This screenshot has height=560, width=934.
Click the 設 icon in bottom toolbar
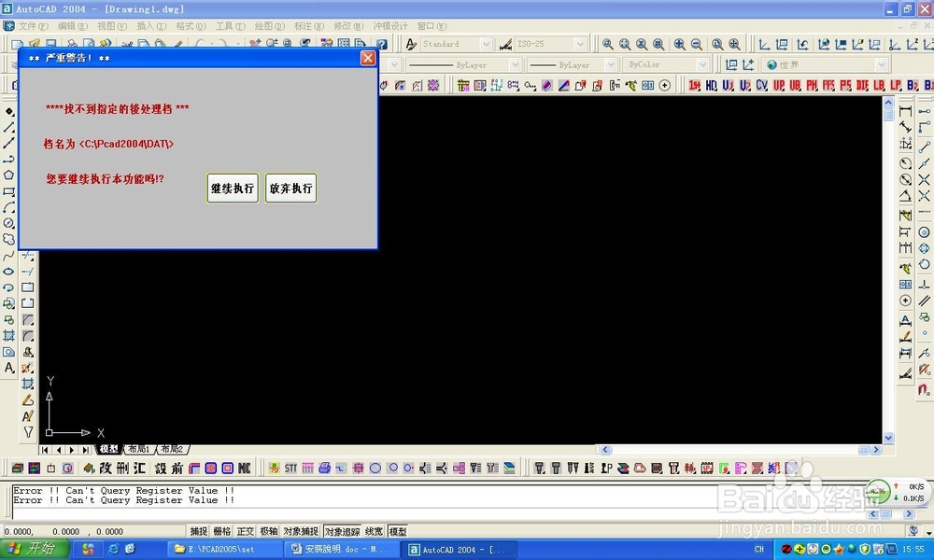(x=161, y=469)
